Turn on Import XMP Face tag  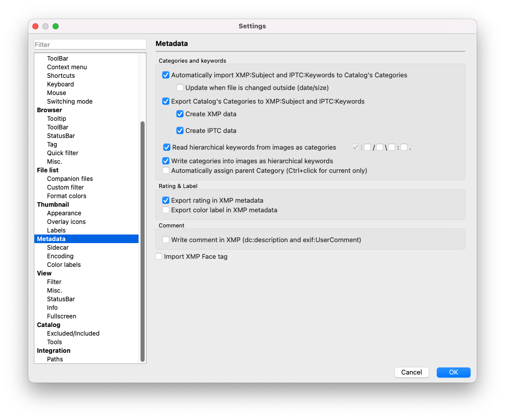pos(159,257)
